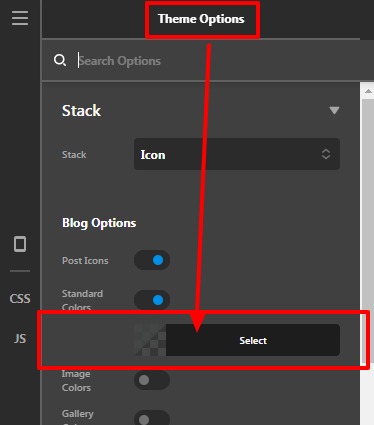Enable the Gallery Colors switch
The image size is (374, 425).
[x=152, y=418]
